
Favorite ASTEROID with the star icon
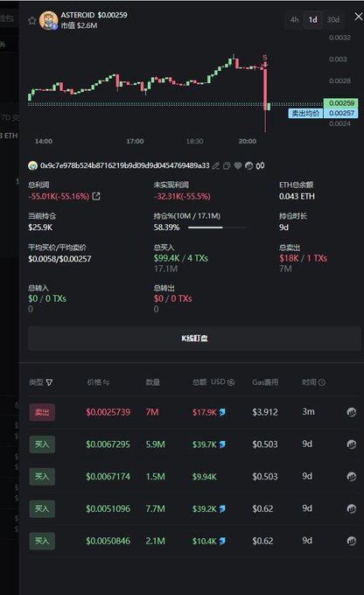click(32, 20)
